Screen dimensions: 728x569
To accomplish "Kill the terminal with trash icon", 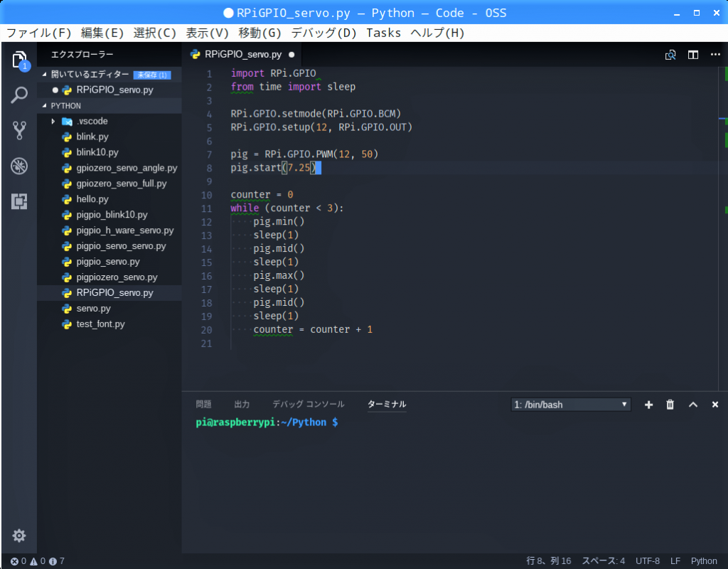I will click(x=670, y=405).
